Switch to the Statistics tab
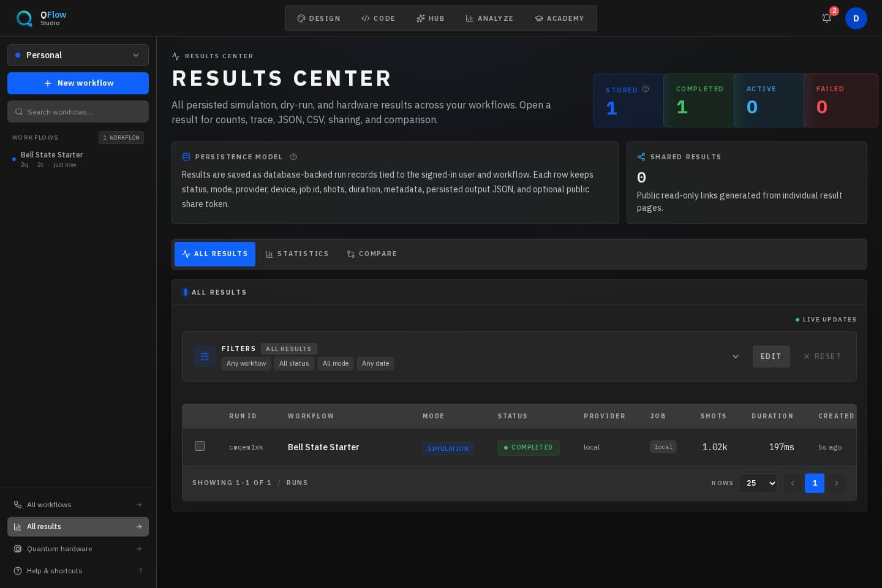Viewport: 882px width, 588px height. [297, 254]
